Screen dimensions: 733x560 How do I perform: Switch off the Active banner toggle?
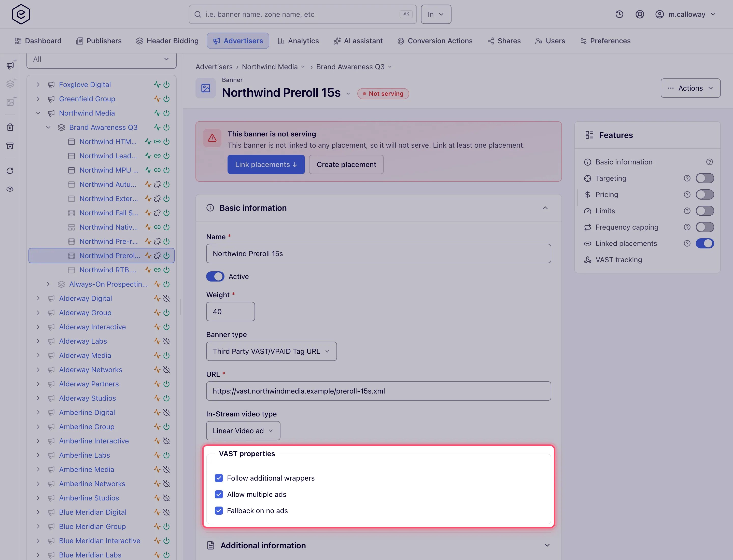coord(215,277)
